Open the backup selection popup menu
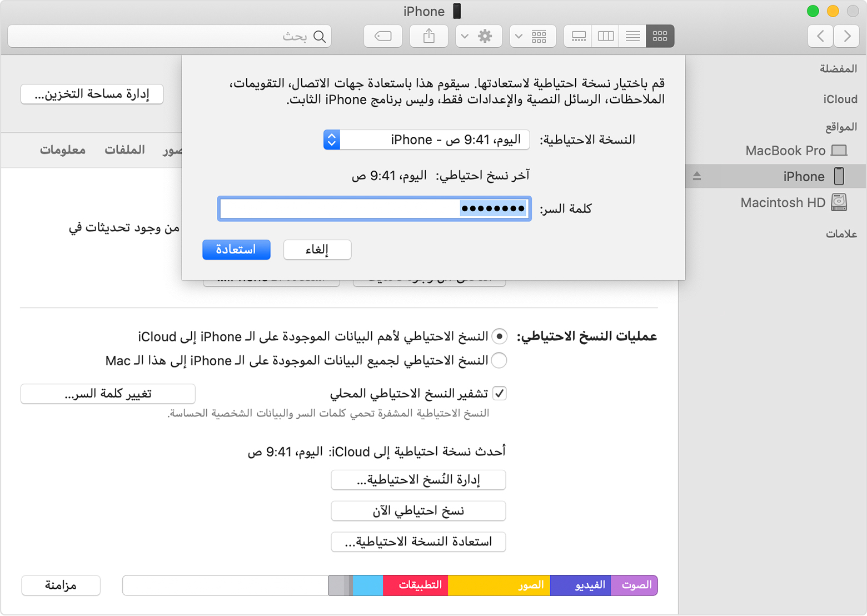 pos(426,140)
